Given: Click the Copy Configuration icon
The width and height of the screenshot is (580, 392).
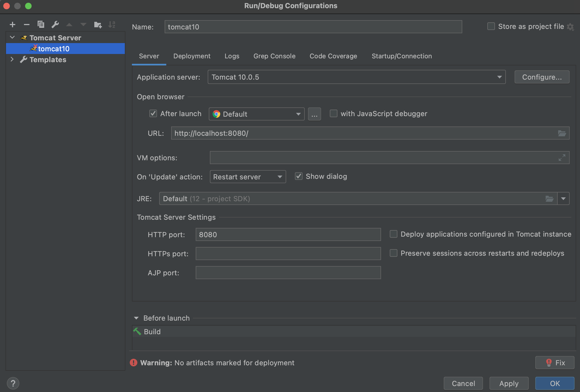Looking at the screenshot, I should coord(41,25).
